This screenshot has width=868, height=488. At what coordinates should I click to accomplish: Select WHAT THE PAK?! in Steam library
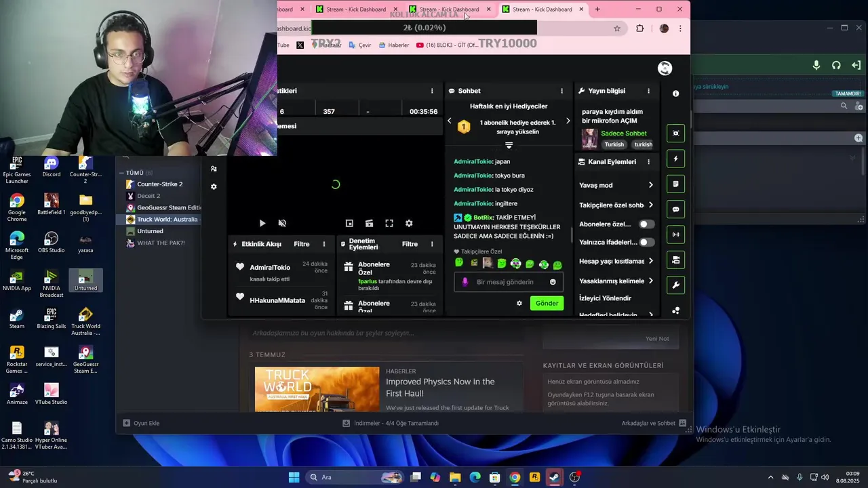[161, 243]
